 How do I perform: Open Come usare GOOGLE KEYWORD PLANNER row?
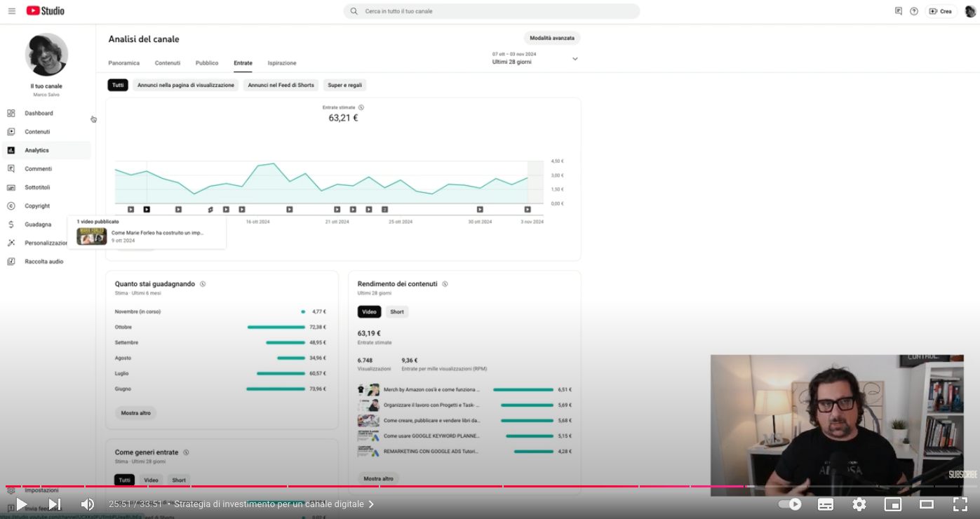click(x=464, y=436)
